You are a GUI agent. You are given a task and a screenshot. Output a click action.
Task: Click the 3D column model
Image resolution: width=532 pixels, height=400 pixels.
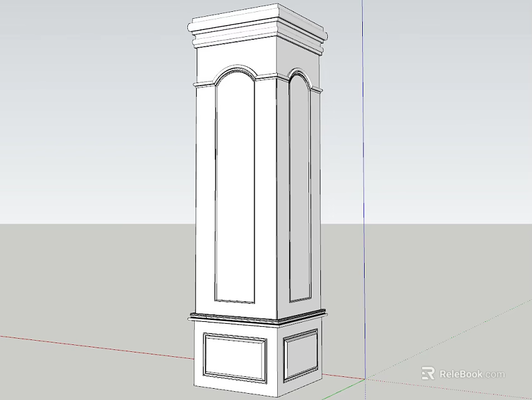[x=257, y=201]
